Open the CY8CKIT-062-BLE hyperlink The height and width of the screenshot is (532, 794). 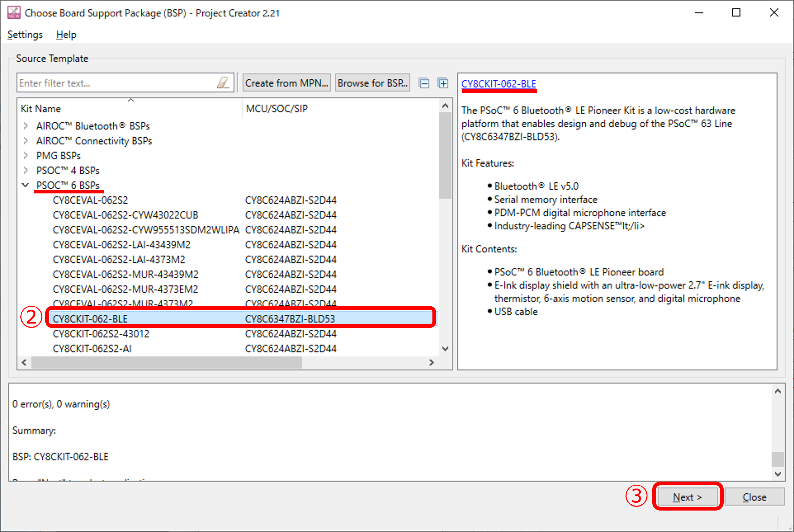click(x=498, y=84)
